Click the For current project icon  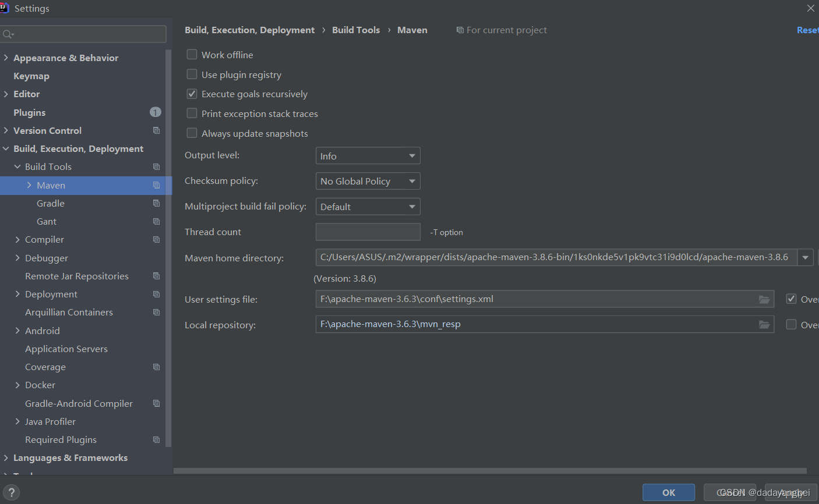point(460,30)
